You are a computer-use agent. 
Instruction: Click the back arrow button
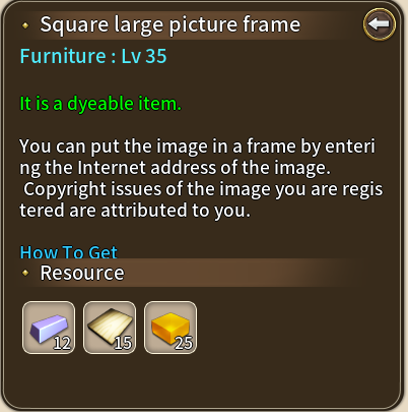379,25
